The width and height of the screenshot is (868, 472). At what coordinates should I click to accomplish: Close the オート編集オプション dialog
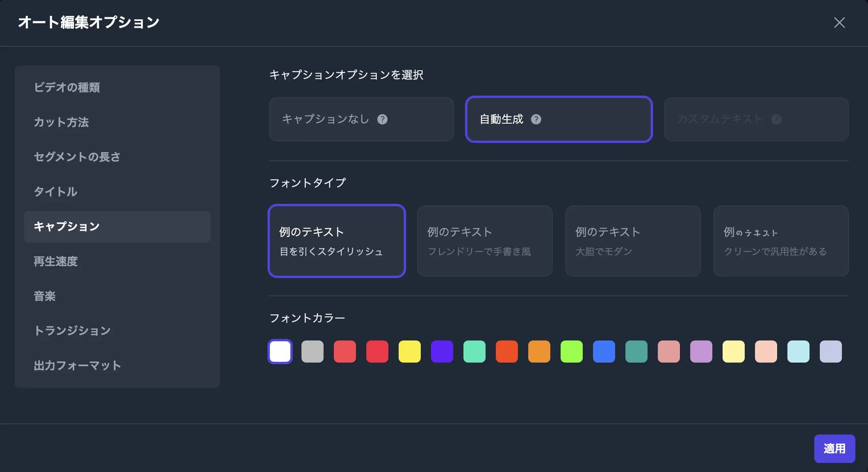click(839, 23)
